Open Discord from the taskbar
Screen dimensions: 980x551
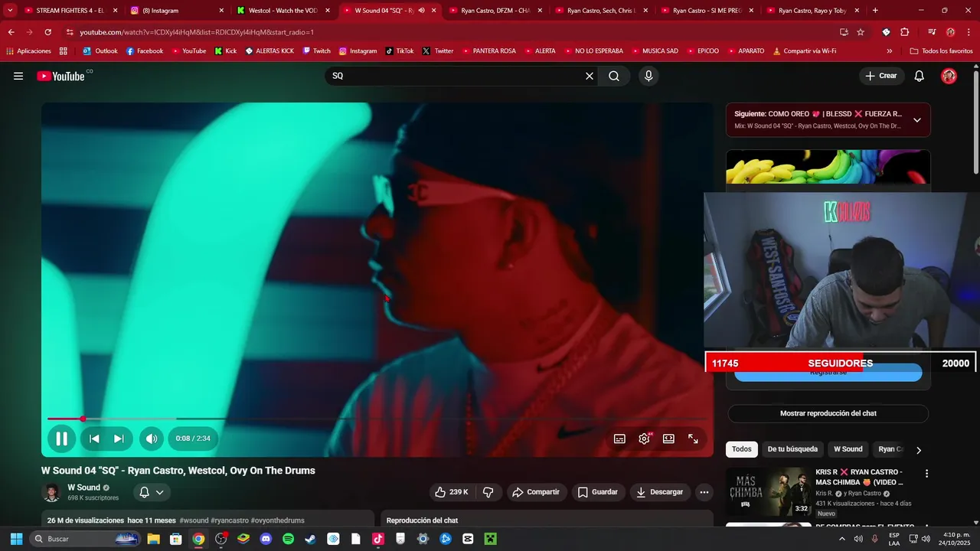pyautogui.click(x=266, y=539)
